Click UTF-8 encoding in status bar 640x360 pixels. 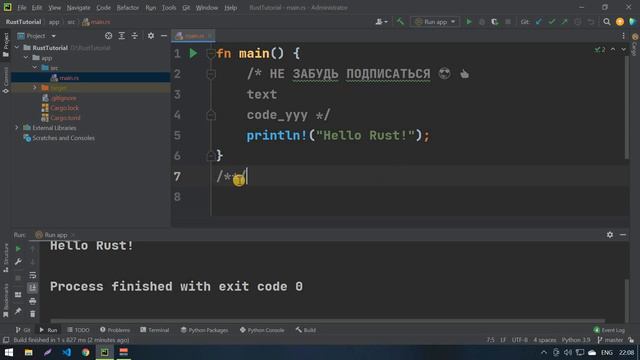pyautogui.click(x=519, y=340)
